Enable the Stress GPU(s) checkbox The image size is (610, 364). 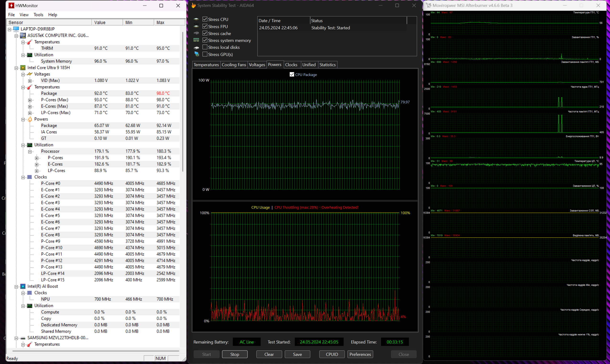(205, 54)
